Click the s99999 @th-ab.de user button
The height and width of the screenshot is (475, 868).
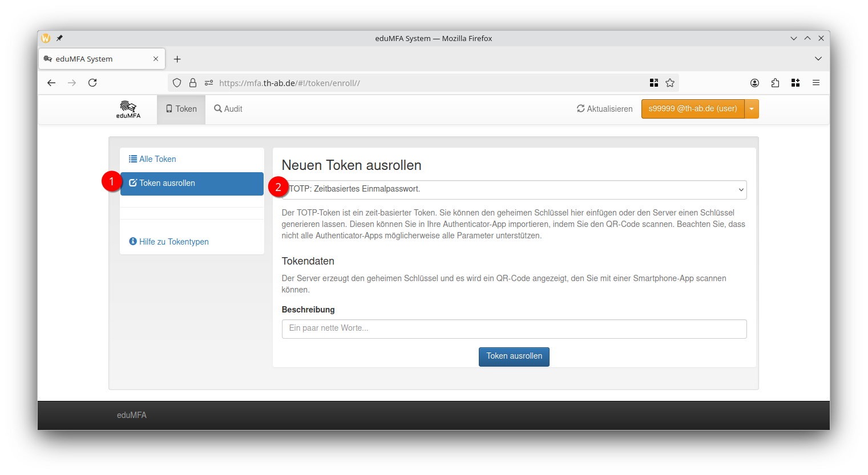tap(693, 109)
